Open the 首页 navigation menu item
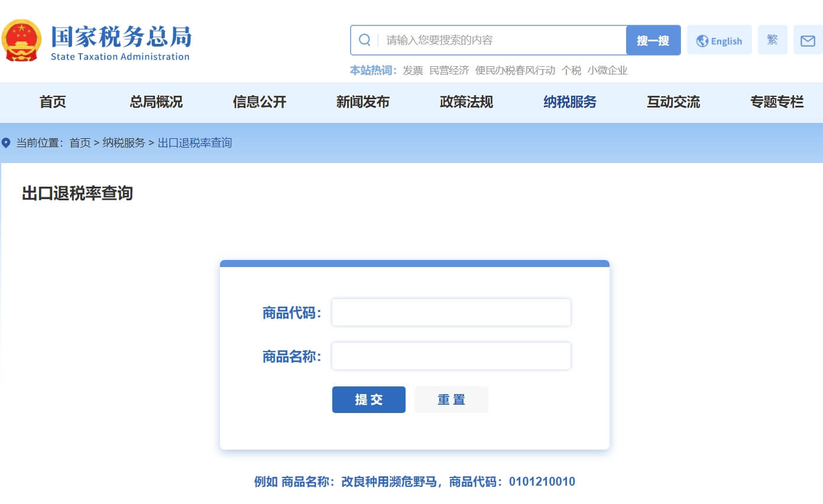 53,102
